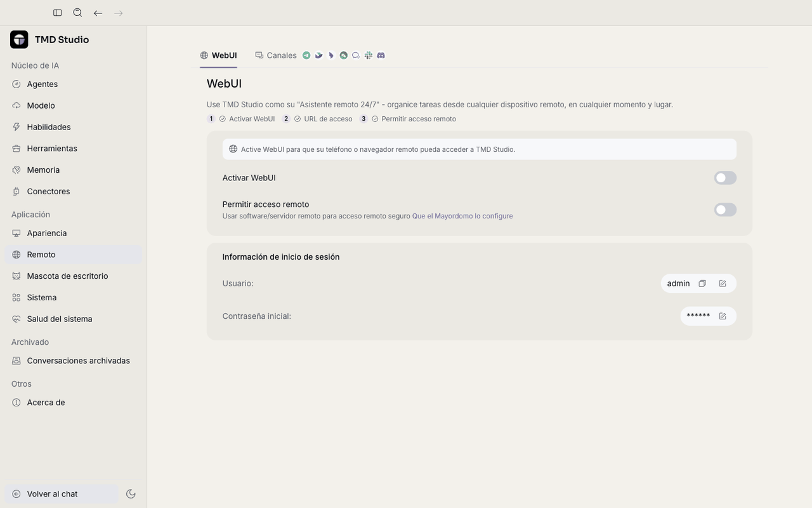The height and width of the screenshot is (508, 812).
Task: Open Habilidades with the lightning icon
Action: tap(74, 127)
